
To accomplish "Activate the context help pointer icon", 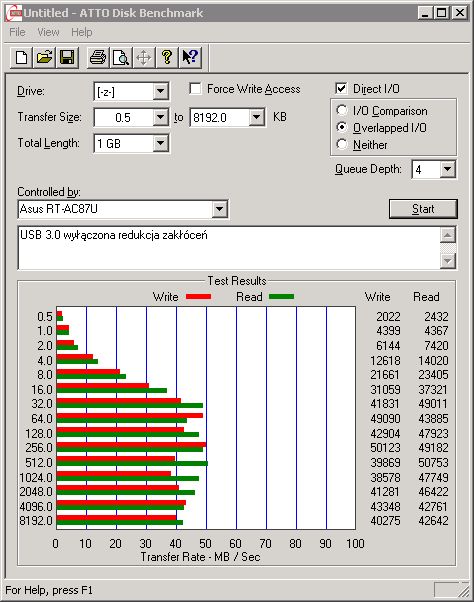I will point(190,58).
